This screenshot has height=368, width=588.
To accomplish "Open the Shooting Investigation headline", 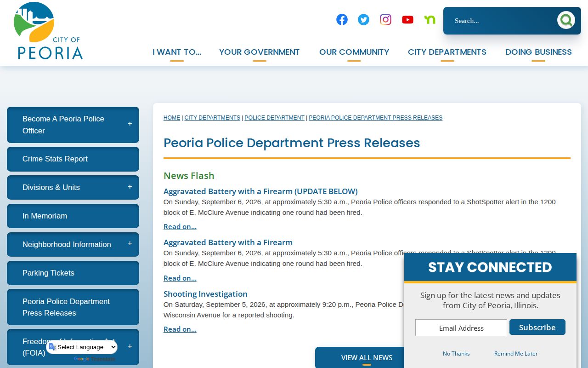I will pos(205,294).
